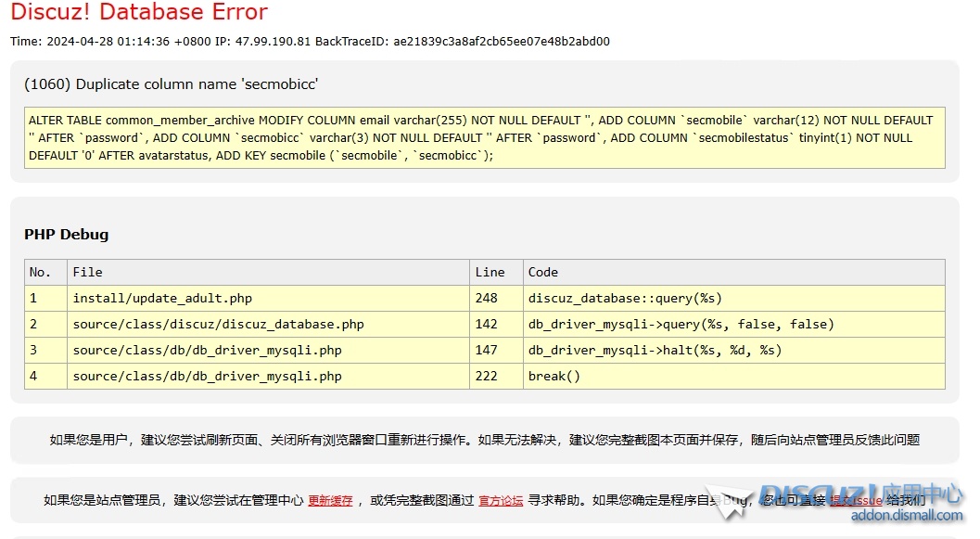This screenshot has height=539, width=980.
Task: Click the "Line" column header
Action: coord(496,273)
